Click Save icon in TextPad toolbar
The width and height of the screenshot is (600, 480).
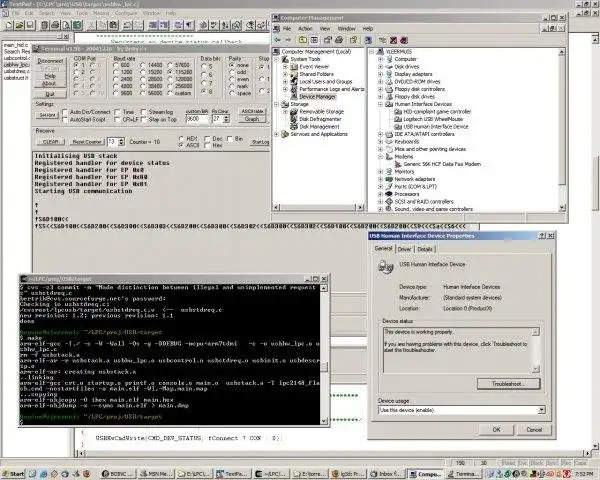pyautogui.click(x=30, y=25)
